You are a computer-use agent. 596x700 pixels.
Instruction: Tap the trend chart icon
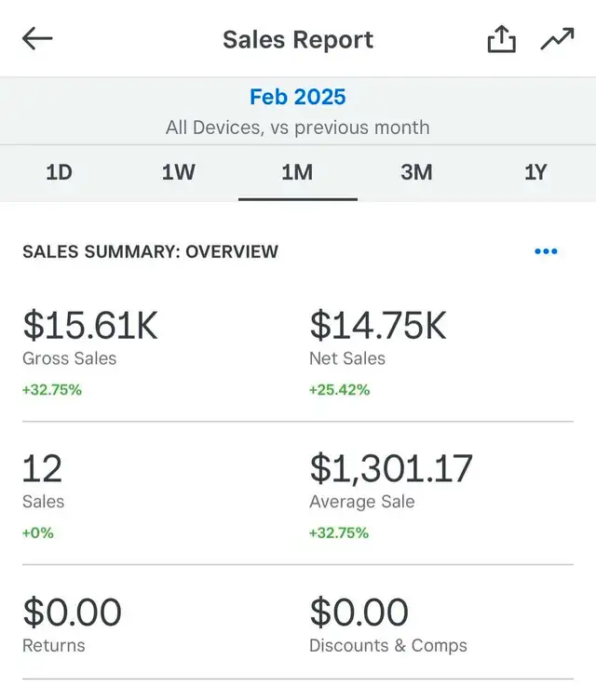tap(557, 40)
